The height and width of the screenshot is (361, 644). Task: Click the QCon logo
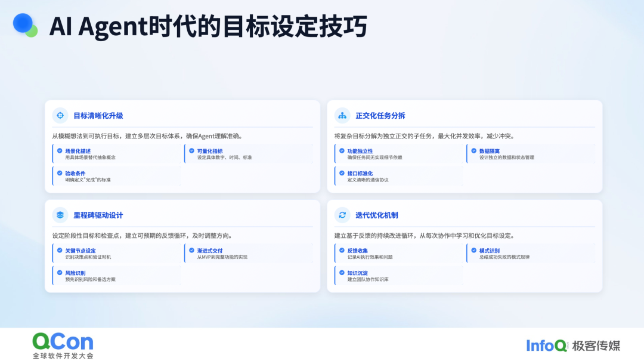tap(63, 341)
